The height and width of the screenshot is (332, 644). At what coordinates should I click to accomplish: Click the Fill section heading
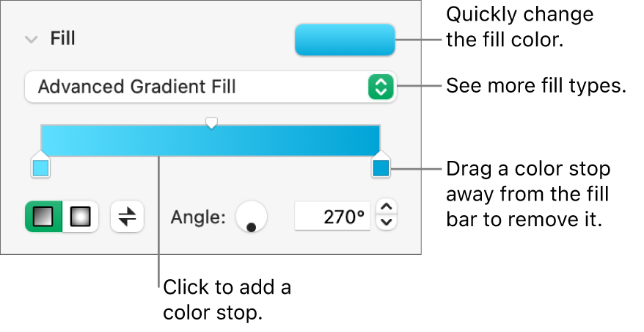(62, 40)
